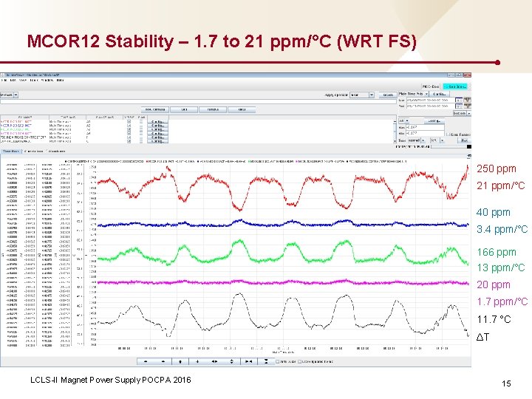Toggle visible checkbox for last PV row
This screenshot has width=532, height=399.
129,141
